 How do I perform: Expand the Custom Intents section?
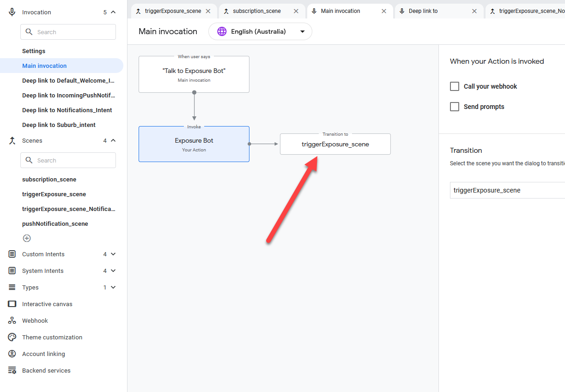point(113,254)
